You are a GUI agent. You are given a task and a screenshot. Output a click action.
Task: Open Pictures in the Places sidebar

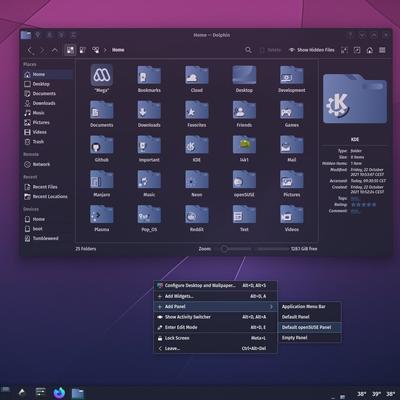[48, 123]
